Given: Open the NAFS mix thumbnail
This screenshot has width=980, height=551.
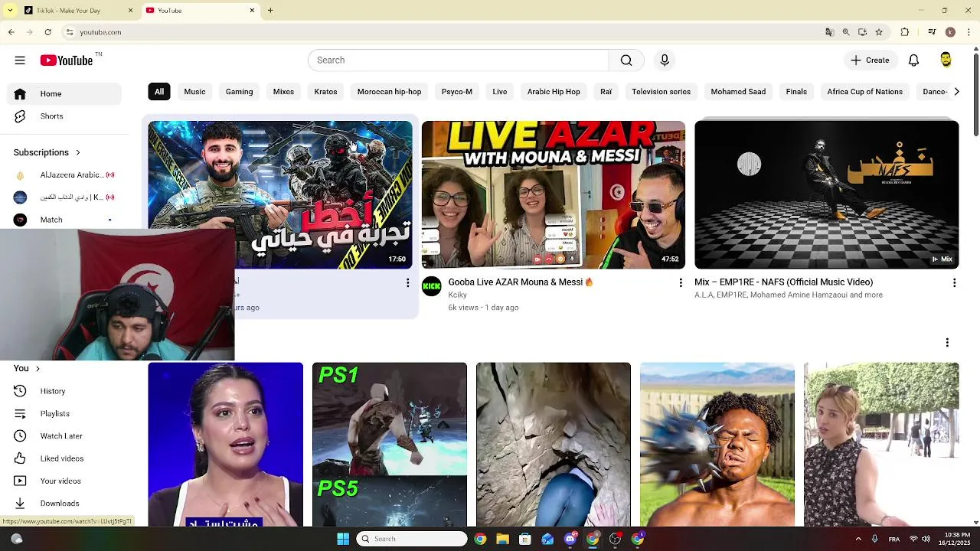Looking at the screenshot, I should tap(827, 194).
